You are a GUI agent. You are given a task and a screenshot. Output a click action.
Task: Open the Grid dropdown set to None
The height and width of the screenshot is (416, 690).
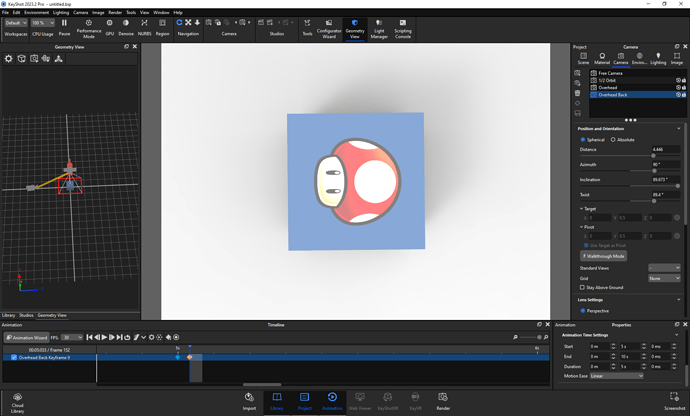(664, 278)
